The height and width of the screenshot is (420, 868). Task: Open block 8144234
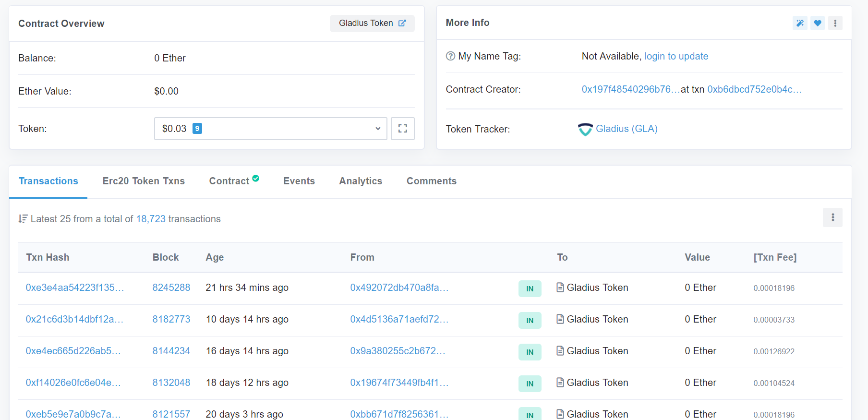point(171,351)
